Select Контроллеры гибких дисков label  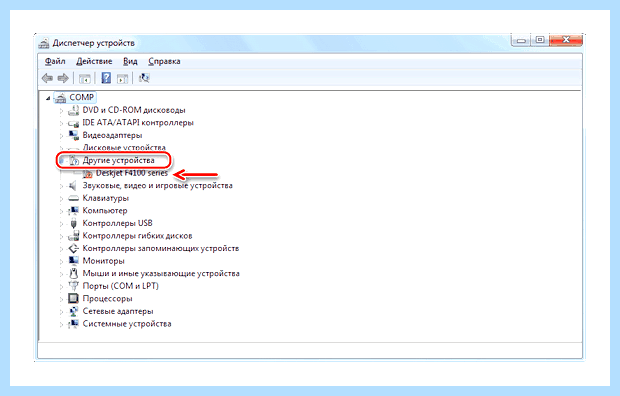[137, 236]
